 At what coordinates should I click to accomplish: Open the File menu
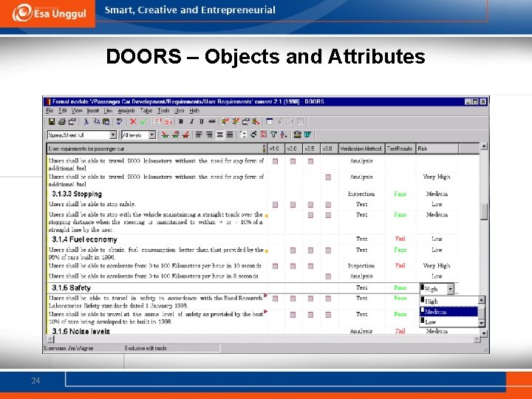(50, 111)
